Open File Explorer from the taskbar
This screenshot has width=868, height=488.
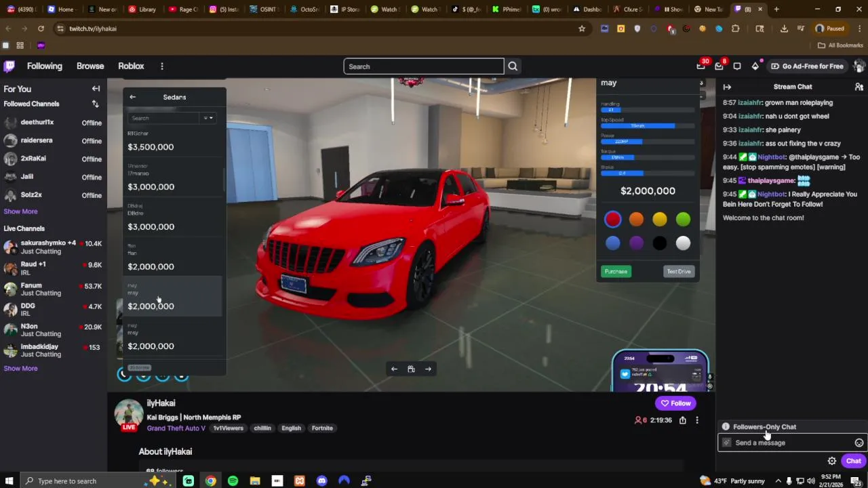pos(255,481)
